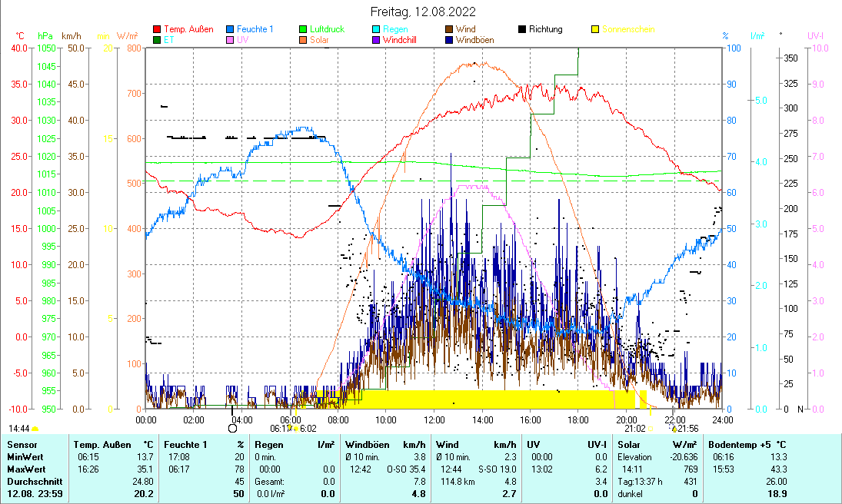Click the dark green ET legend label
The image size is (842, 504).
pos(168,40)
